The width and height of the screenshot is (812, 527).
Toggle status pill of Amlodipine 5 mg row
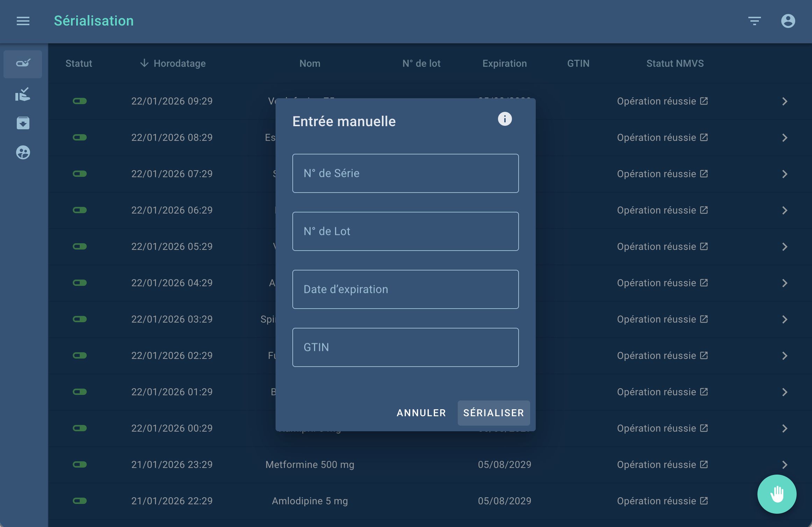click(80, 501)
